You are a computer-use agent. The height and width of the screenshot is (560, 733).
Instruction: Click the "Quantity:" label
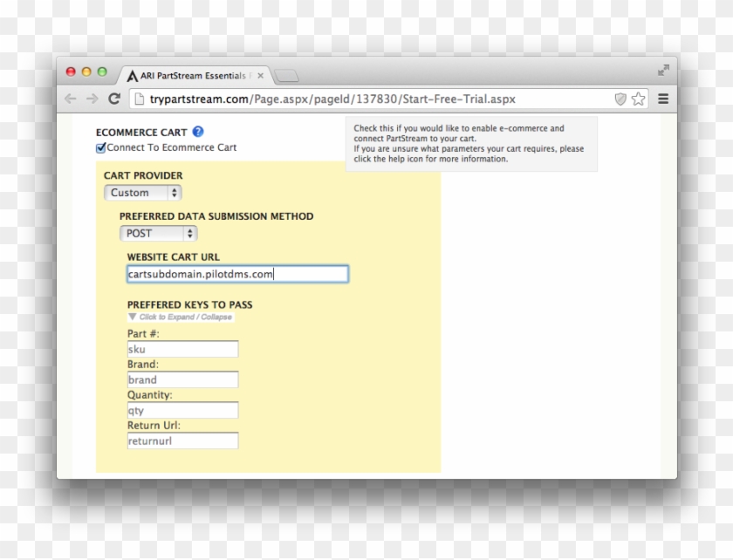149,395
